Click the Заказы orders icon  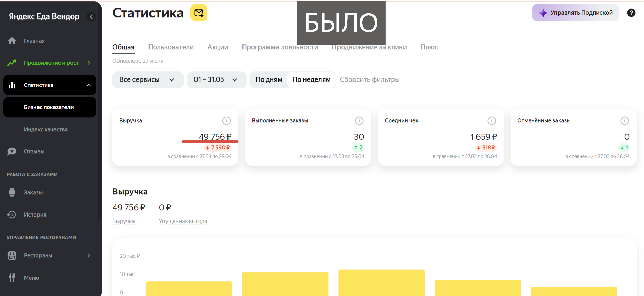(12, 192)
